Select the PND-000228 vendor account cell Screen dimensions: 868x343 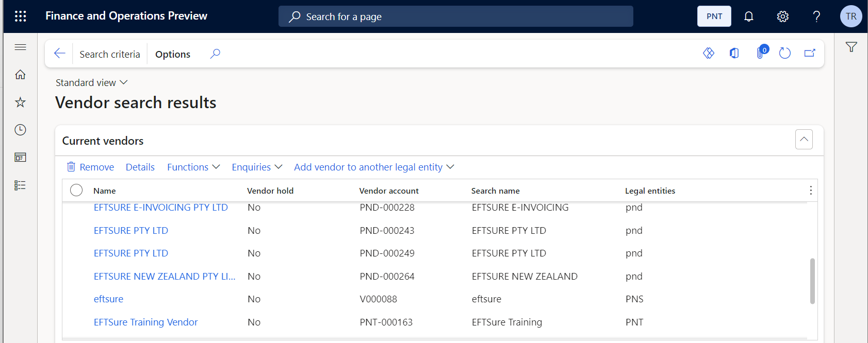tap(387, 208)
